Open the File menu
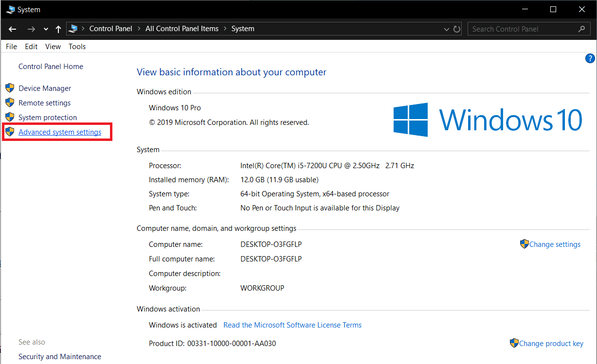597x364 pixels. pyautogui.click(x=11, y=47)
